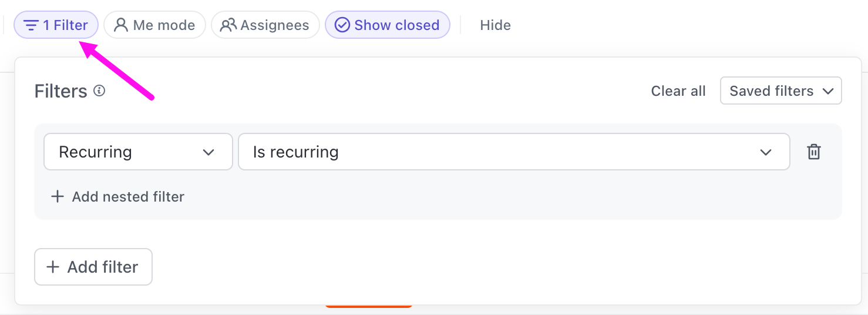
Task: Click the check circle icon in Show closed
Action: click(342, 25)
